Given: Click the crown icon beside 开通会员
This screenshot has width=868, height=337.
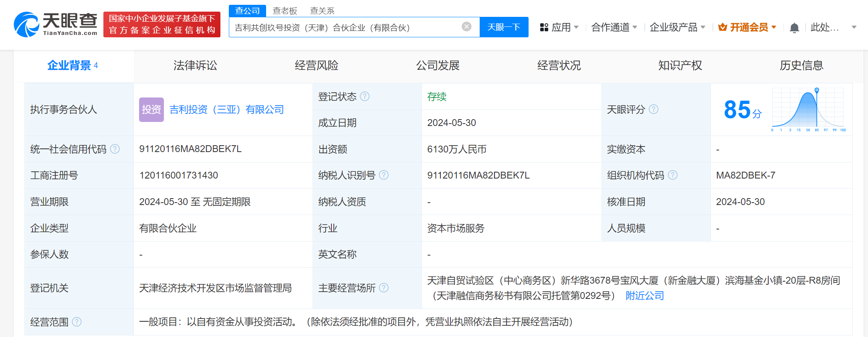Looking at the screenshot, I should (x=723, y=27).
